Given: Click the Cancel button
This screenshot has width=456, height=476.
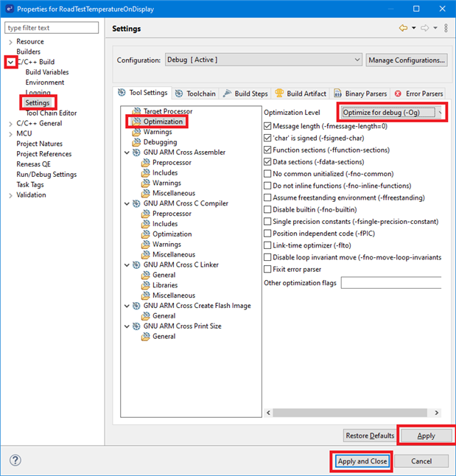Looking at the screenshot, I should [421, 461].
